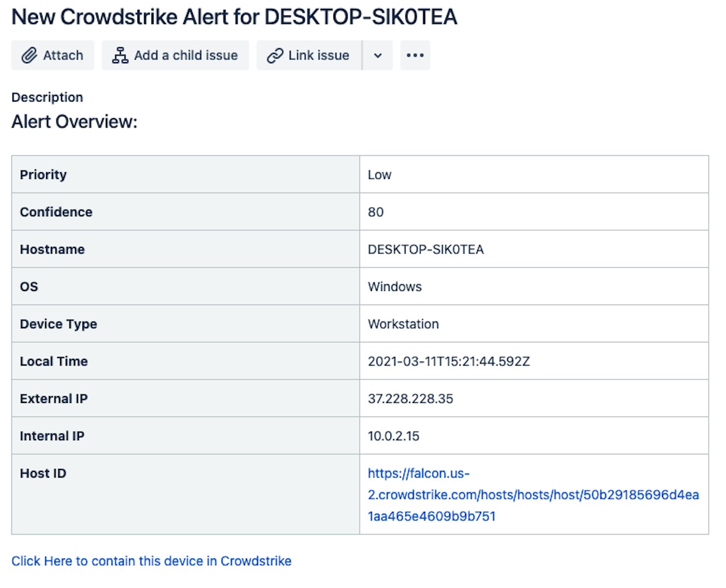This screenshot has width=726, height=588.
Task: Select the Hostname value DESKTOP-SIK0TEA in table
Action: [426, 249]
